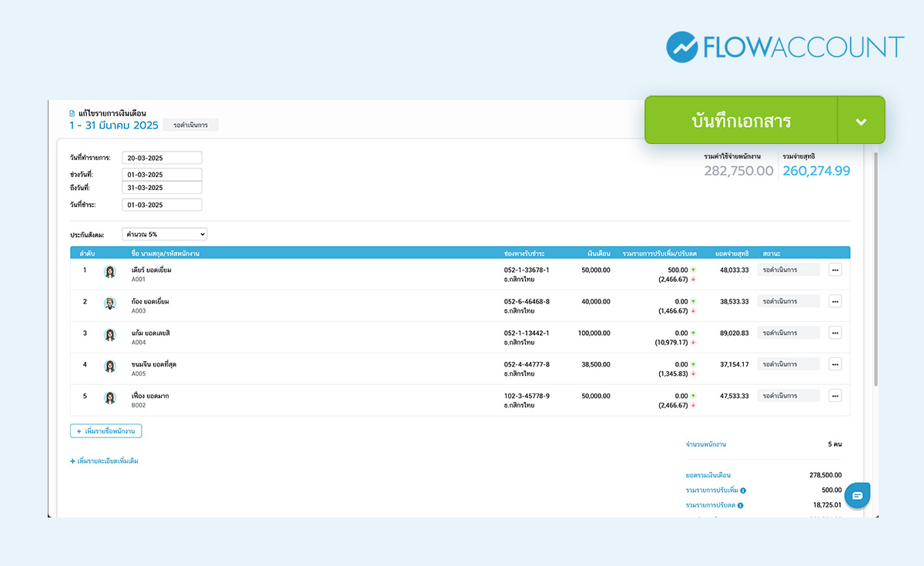The height and width of the screenshot is (566, 924).
Task: Click the chat support bubble icon
Action: tap(857, 495)
